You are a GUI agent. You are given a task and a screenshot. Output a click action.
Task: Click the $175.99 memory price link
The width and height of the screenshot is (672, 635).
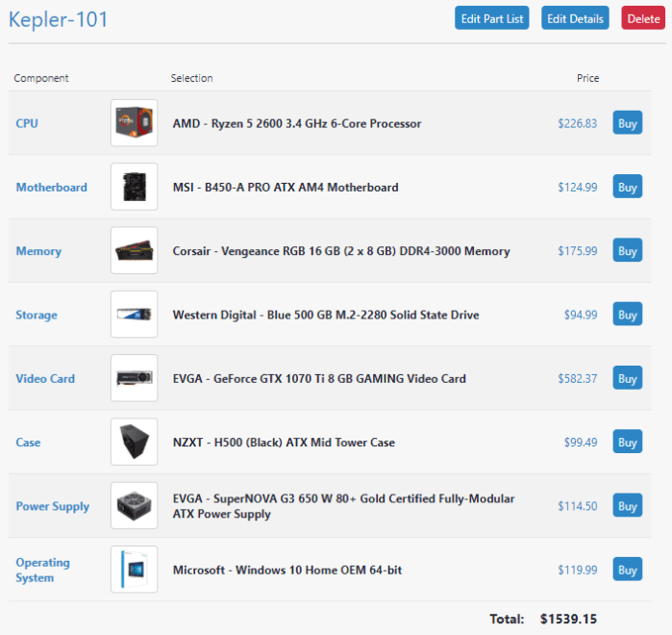(577, 251)
